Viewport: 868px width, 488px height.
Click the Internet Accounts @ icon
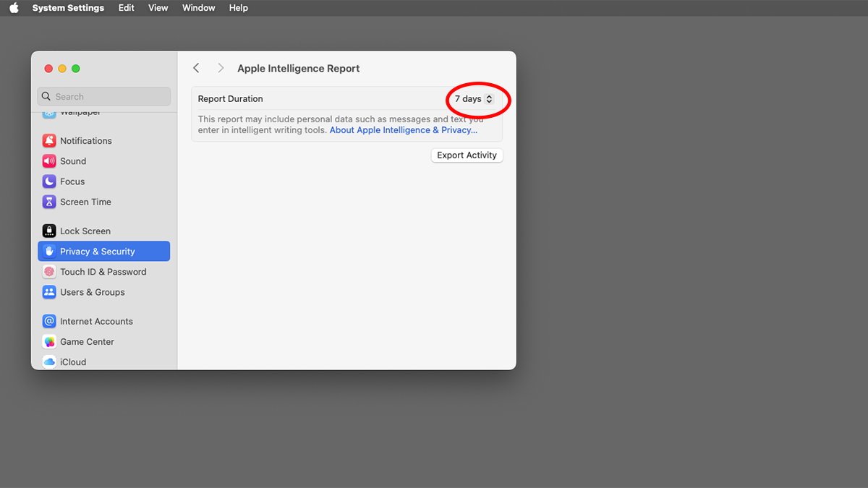point(49,321)
